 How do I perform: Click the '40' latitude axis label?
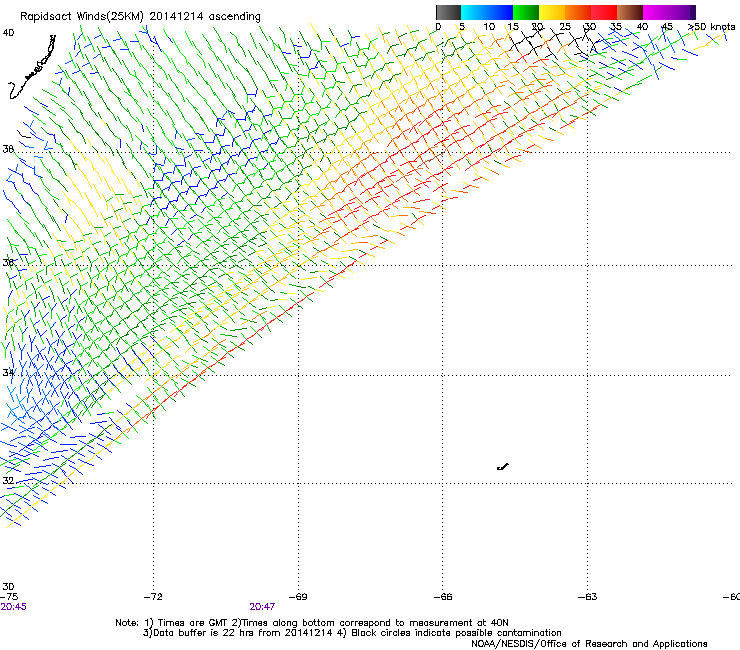[x=8, y=33]
